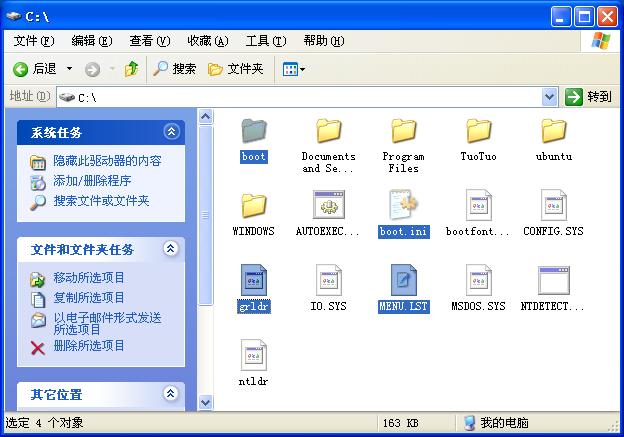This screenshot has width=624, height=437.
Task: Open the 收藏(A) menu
Action: pos(208,41)
